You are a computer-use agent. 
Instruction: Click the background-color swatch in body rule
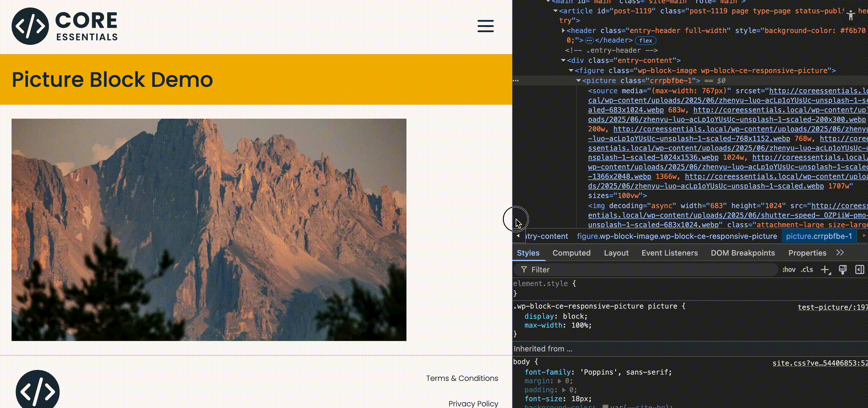[605, 406]
